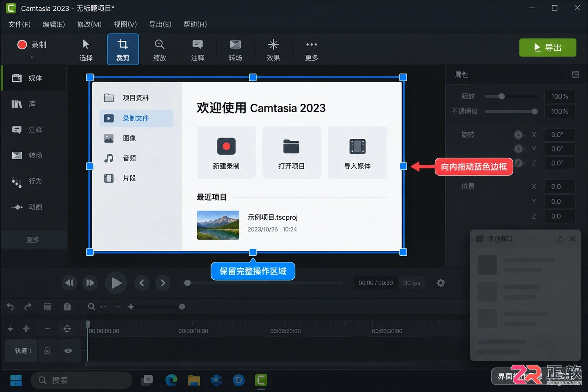
Task: Click the rotation Z 0.0° field
Action: pos(560,163)
